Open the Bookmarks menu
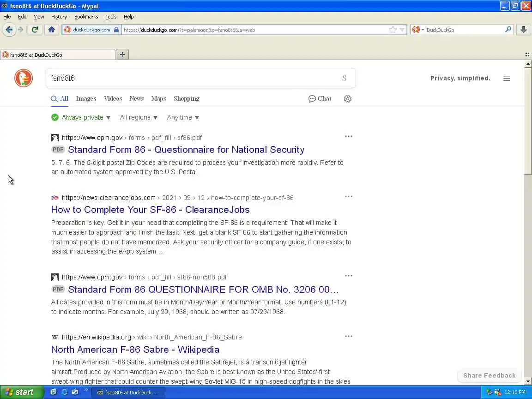Viewport: 532px width, 399px height. [x=86, y=17]
